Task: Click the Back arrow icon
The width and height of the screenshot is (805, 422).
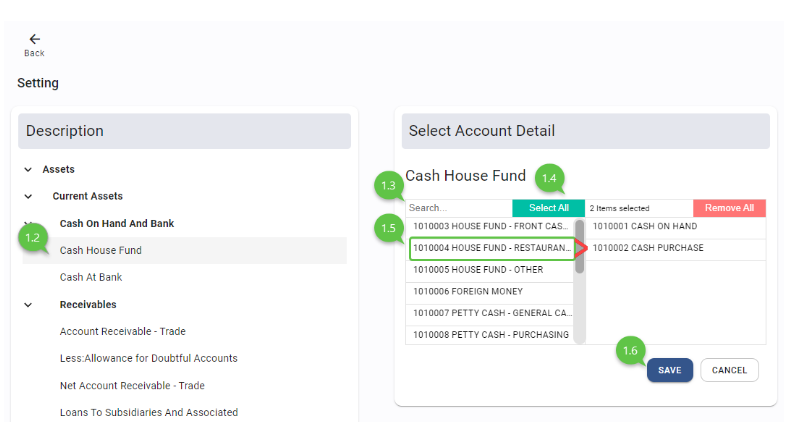Action: coord(34,40)
